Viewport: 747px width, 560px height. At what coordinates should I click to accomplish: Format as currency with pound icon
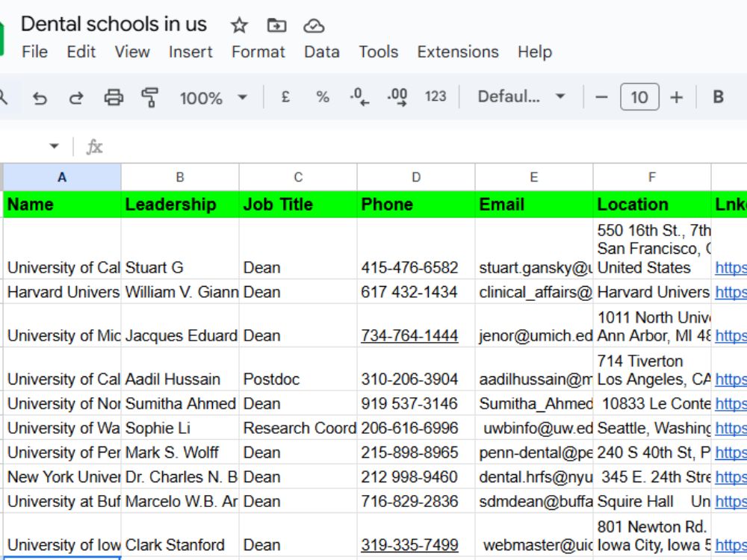[285, 97]
